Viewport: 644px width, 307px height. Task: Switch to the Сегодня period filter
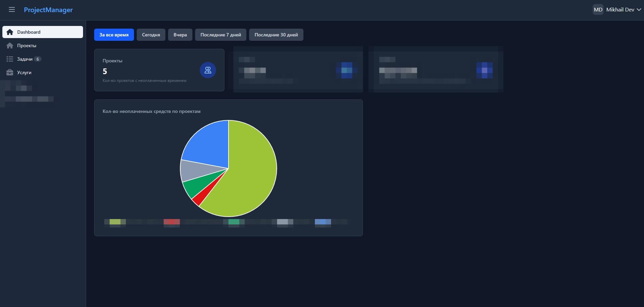151,35
